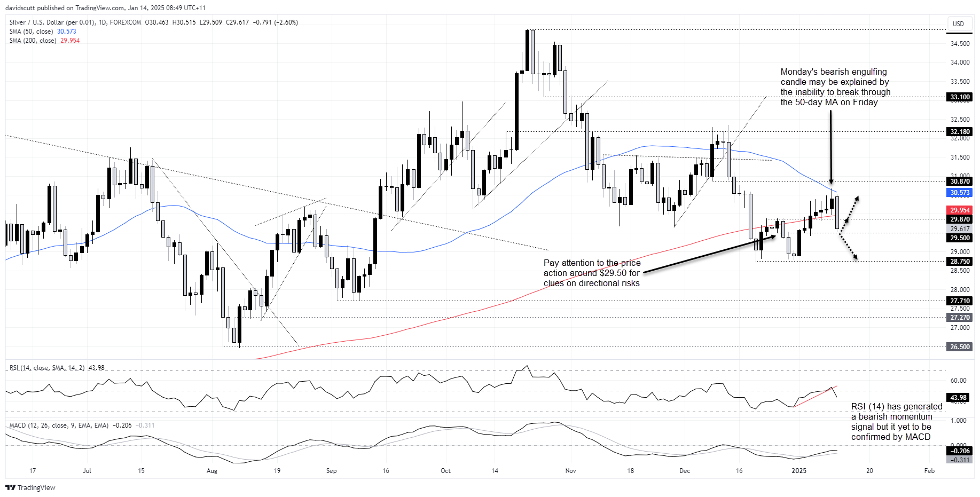Click the 33.100 price level label
The height and width of the screenshot is (497, 980).
tap(960, 97)
